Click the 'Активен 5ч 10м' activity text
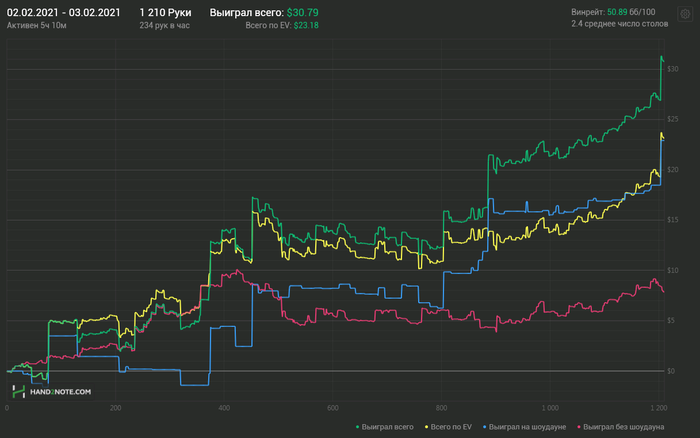This screenshot has height=438, width=700. point(37,25)
